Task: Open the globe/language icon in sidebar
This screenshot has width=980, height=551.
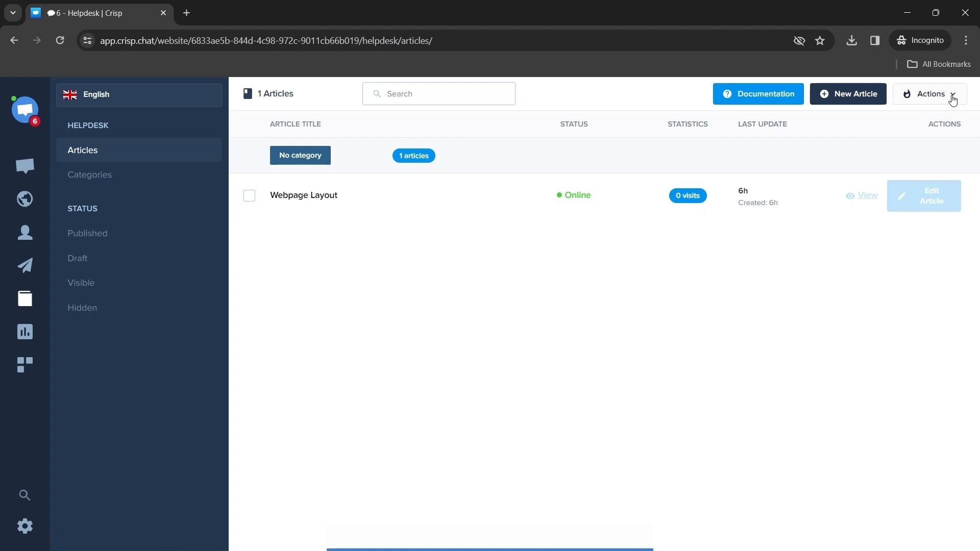Action: [25, 198]
